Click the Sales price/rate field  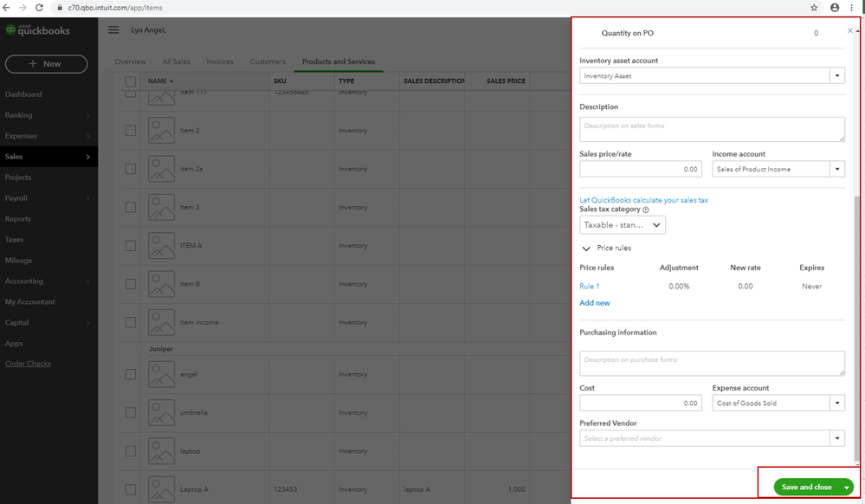(641, 169)
